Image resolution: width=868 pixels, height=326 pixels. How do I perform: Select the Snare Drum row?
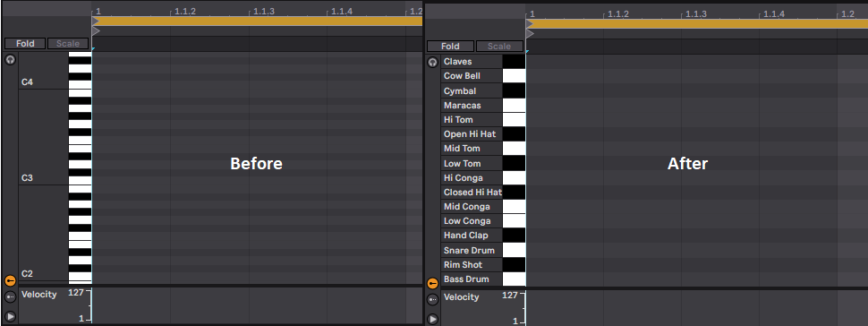coord(472,251)
